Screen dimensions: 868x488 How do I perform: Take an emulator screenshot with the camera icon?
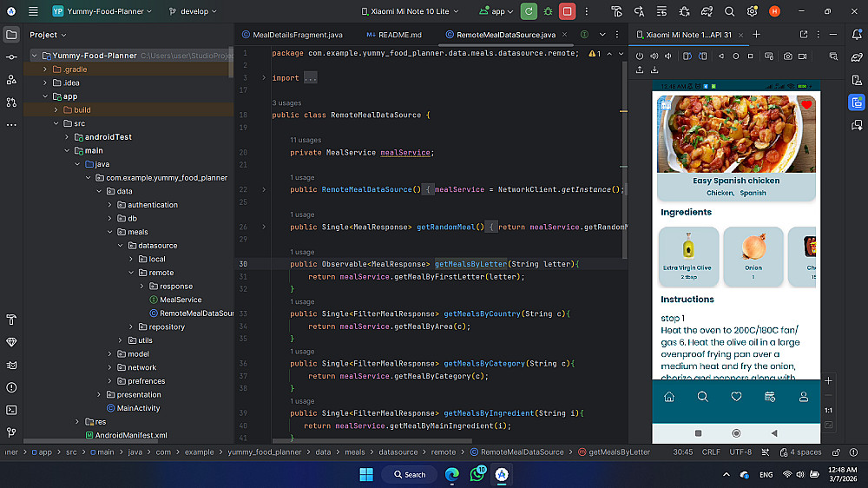(787, 56)
